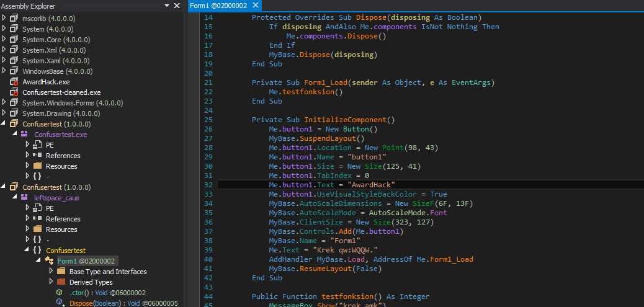Click the Confusertest namespace braces icon
This screenshot has height=307, width=644.
(x=37, y=251)
